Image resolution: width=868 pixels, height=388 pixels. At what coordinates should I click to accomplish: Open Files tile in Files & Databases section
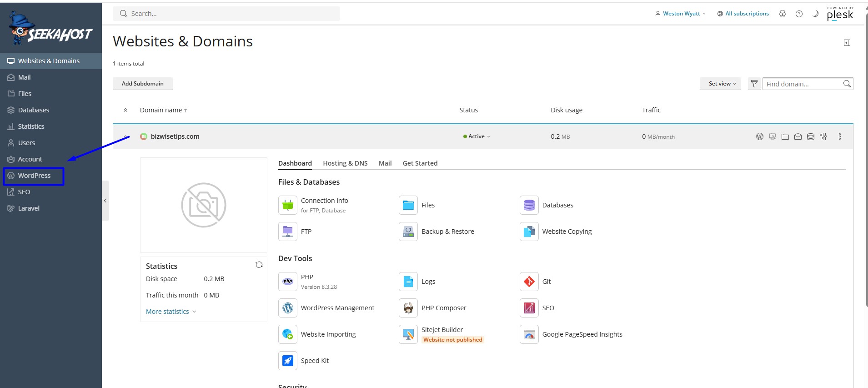(417, 205)
